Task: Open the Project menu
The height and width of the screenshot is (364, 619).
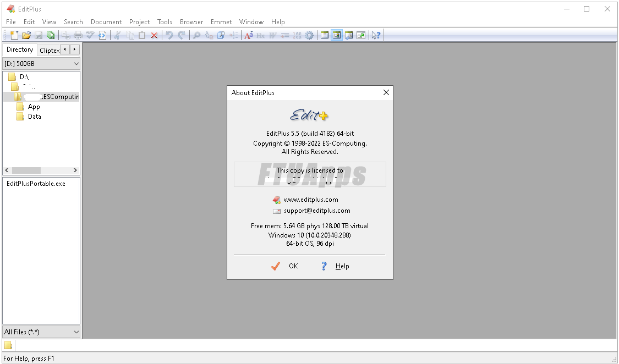Action: click(x=139, y=21)
